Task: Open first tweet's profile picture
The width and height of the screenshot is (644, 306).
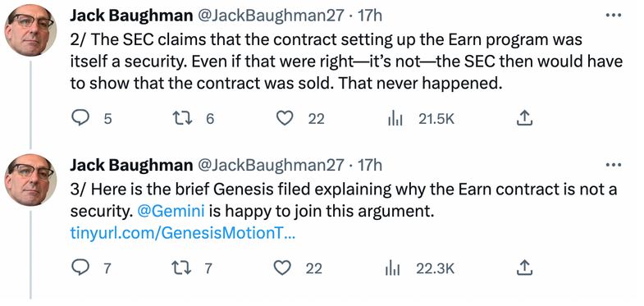Action: pos(30,30)
